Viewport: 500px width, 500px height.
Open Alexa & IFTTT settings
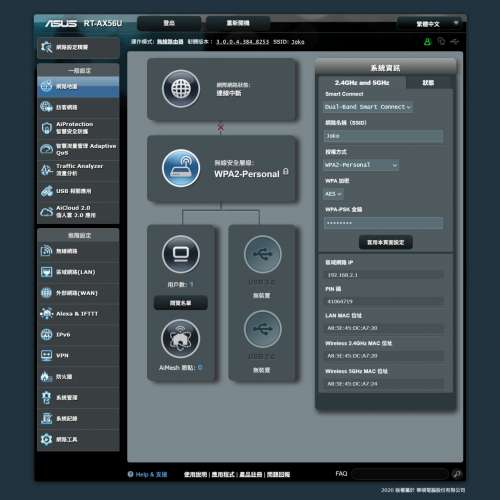pyautogui.click(x=78, y=314)
